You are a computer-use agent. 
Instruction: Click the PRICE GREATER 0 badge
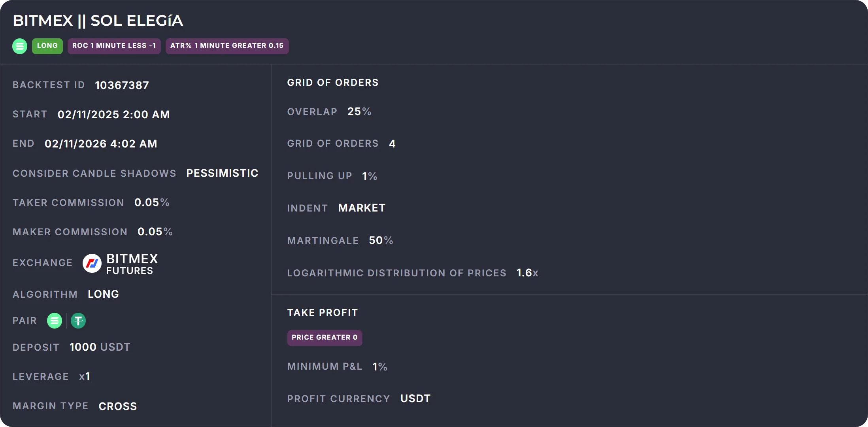coord(325,338)
